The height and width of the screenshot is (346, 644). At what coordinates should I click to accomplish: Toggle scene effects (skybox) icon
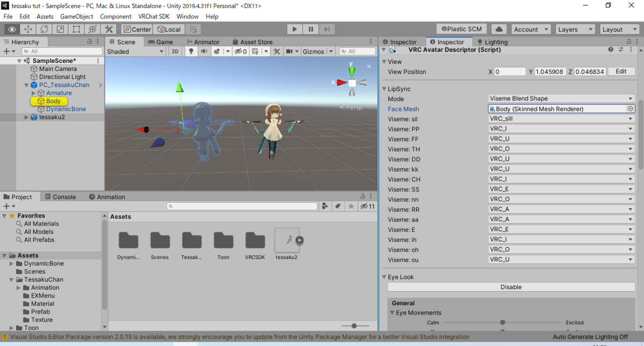217,51
